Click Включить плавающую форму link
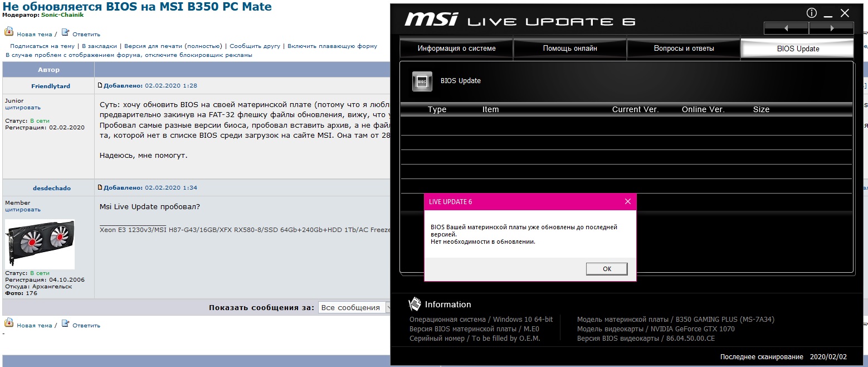This screenshot has width=868, height=367. (x=332, y=46)
